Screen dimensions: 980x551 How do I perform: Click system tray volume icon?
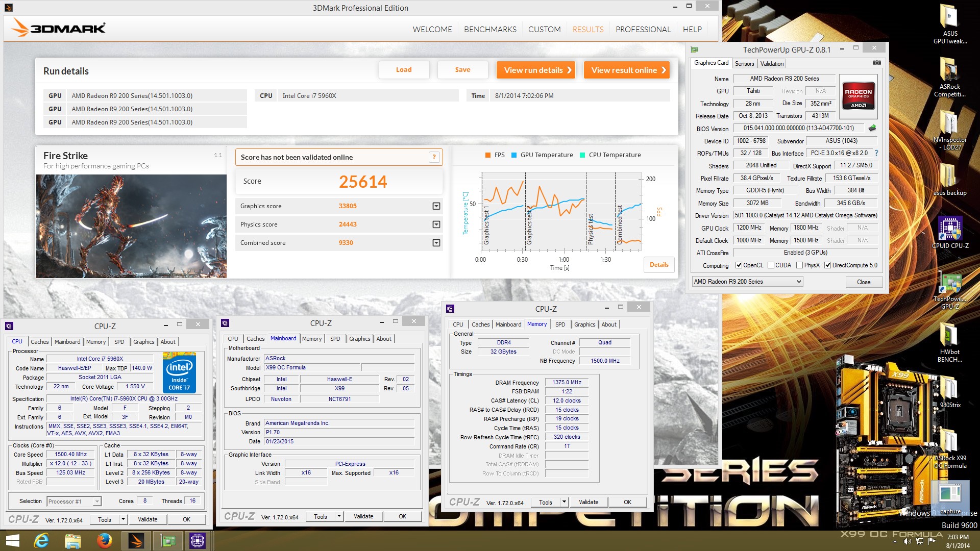[907, 541]
